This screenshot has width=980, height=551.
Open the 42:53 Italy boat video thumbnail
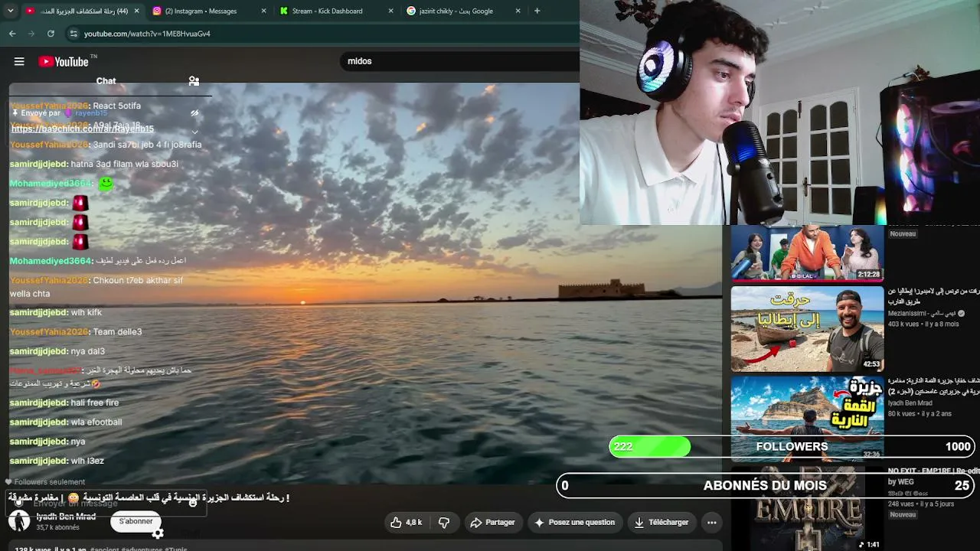coord(807,329)
